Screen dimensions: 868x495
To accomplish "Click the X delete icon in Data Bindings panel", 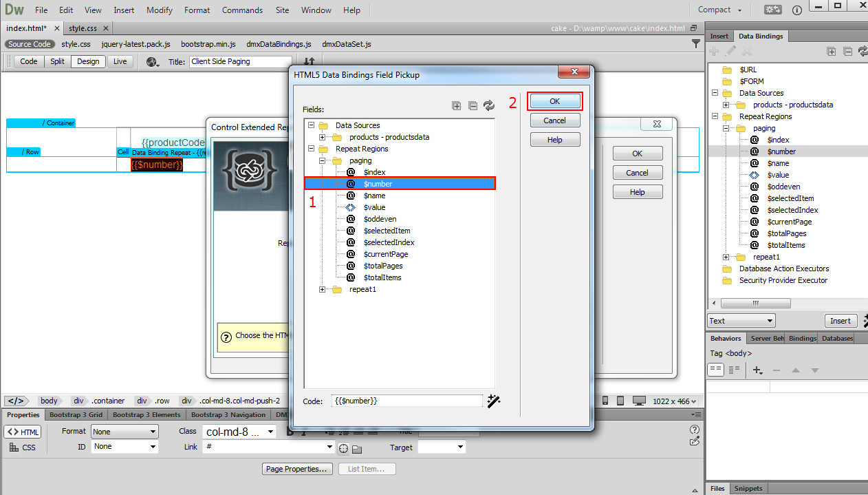I will pyautogui.click(x=747, y=52).
